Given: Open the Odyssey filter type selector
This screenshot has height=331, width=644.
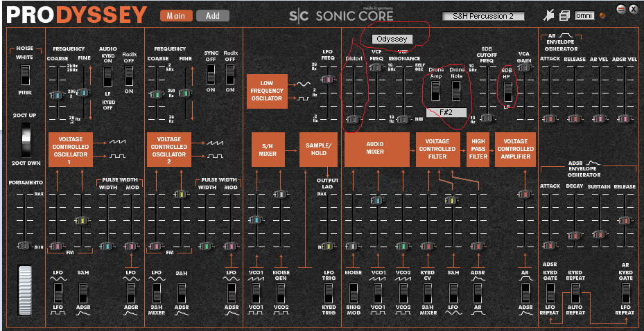Looking at the screenshot, I should point(392,39).
